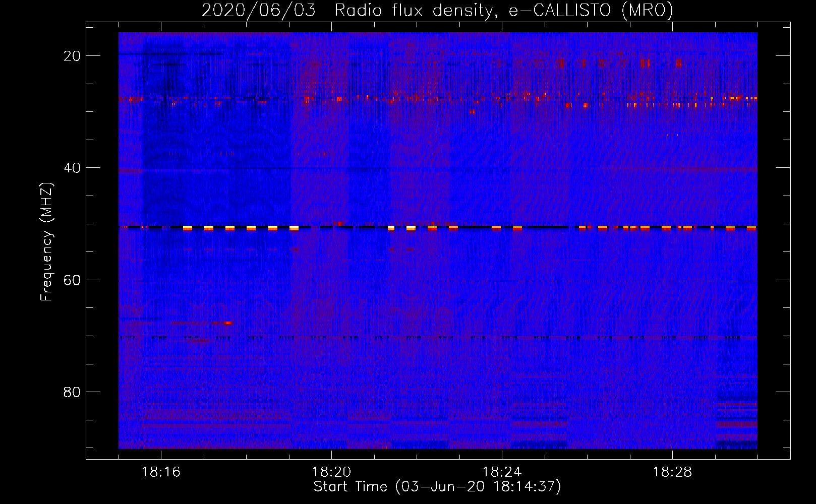This screenshot has width=816, height=504.
Task: Click the frequency tick label '40'
Action: (x=72, y=168)
